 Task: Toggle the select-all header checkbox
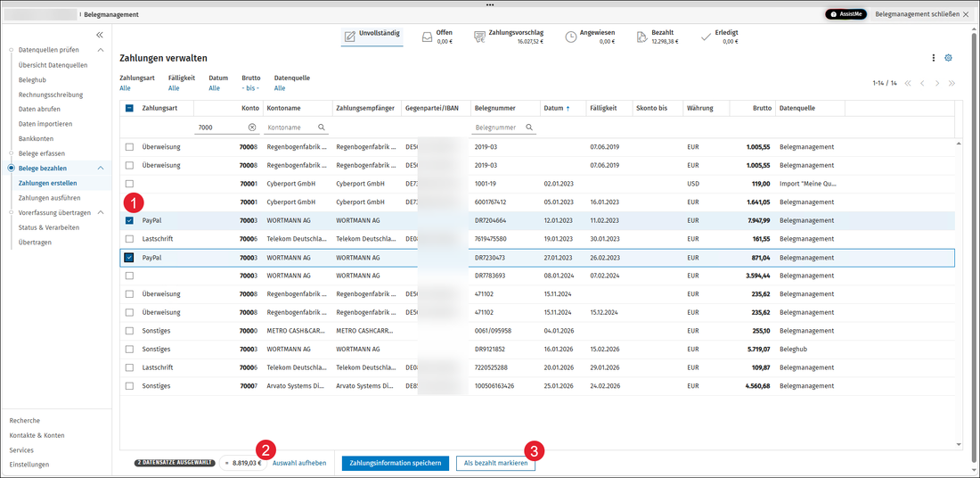click(129, 108)
